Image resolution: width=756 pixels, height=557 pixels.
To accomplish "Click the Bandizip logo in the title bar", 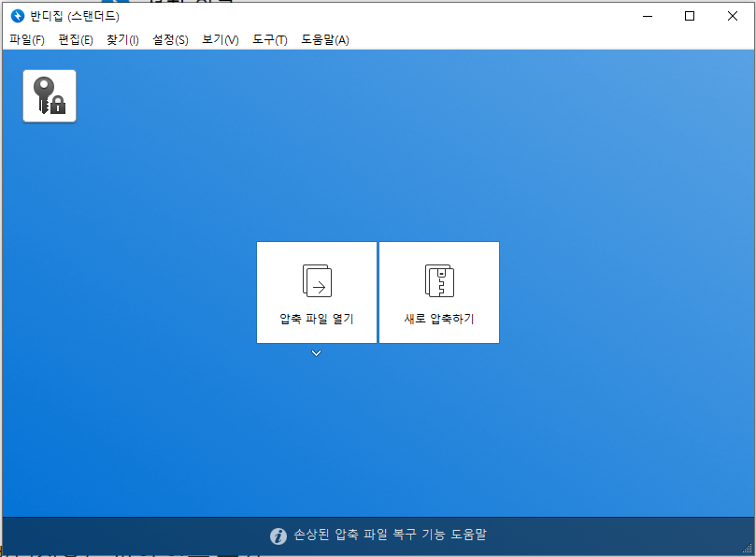I will click(18, 16).
